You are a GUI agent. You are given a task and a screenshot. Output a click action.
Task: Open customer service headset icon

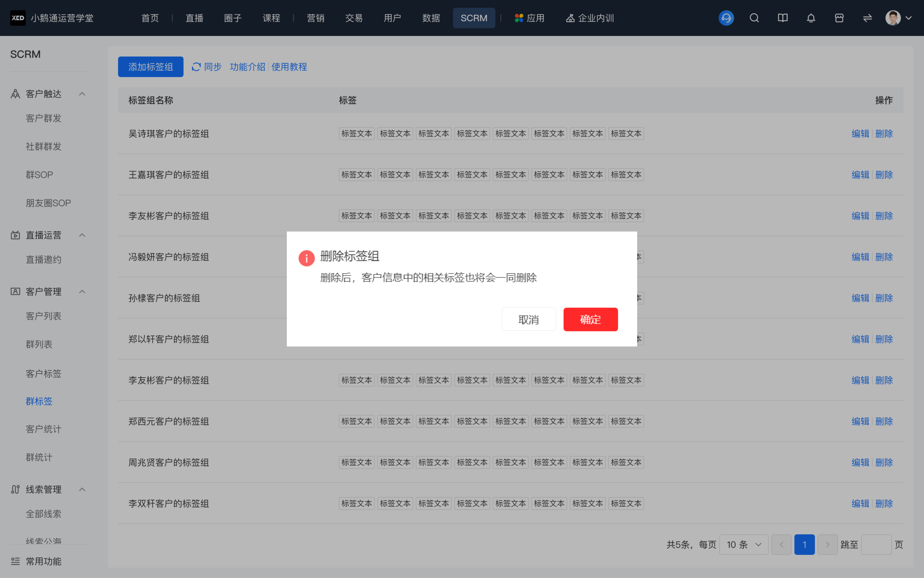pos(726,18)
